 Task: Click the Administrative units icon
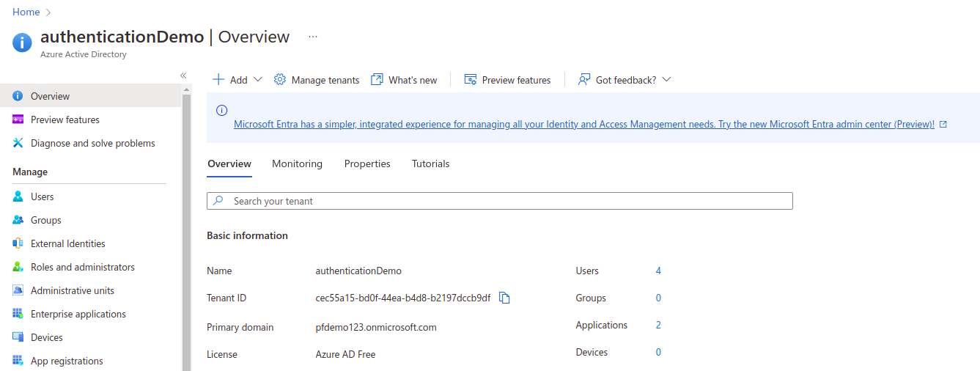[x=18, y=290]
